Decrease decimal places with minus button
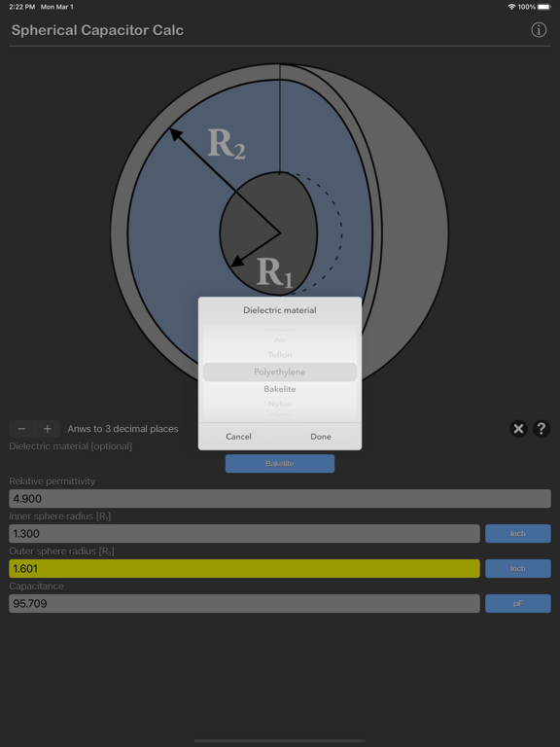This screenshot has width=560, height=747. tap(22, 429)
